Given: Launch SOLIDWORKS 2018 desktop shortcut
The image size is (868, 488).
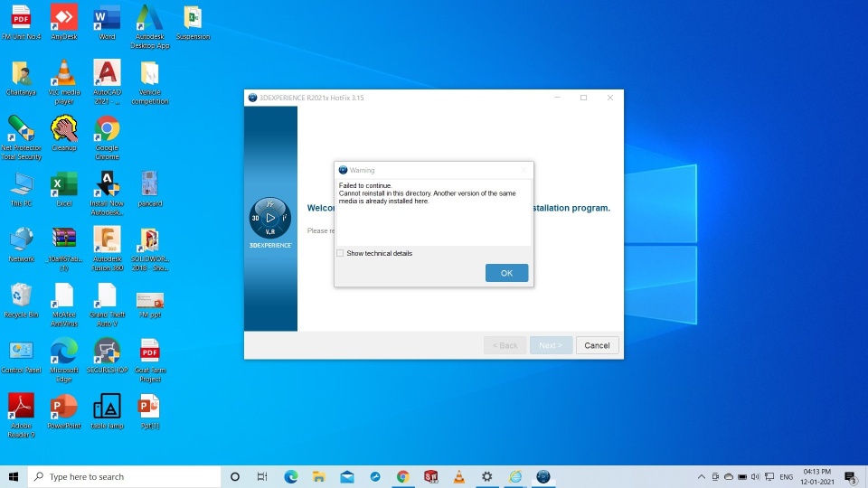Looking at the screenshot, I should [x=150, y=249].
